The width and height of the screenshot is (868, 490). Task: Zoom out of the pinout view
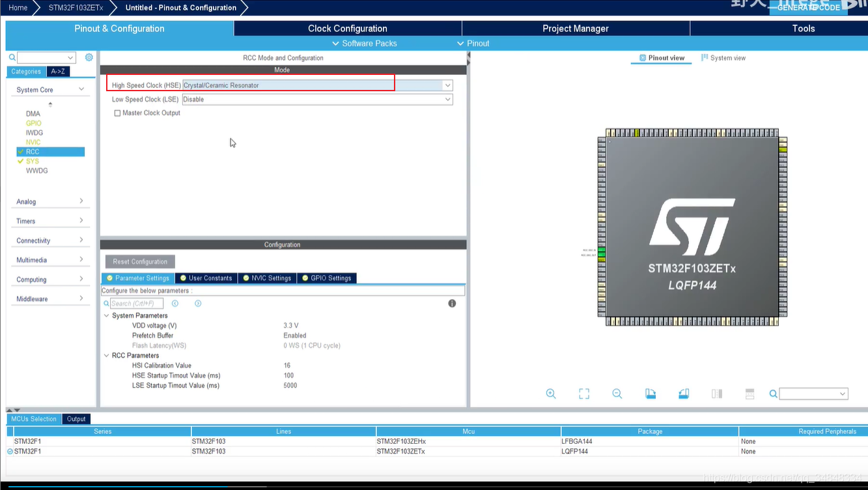[x=617, y=394]
